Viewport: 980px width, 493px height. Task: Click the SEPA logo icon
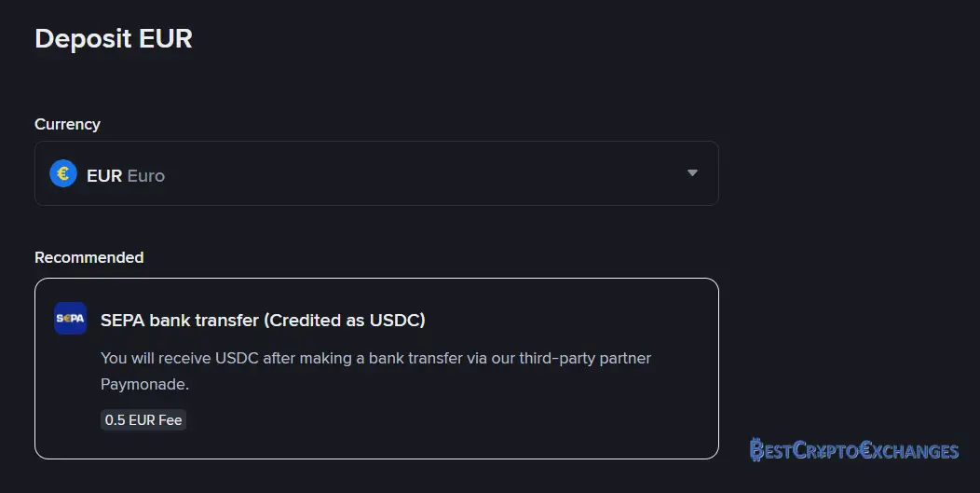pyautogui.click(x=70, y=319)
